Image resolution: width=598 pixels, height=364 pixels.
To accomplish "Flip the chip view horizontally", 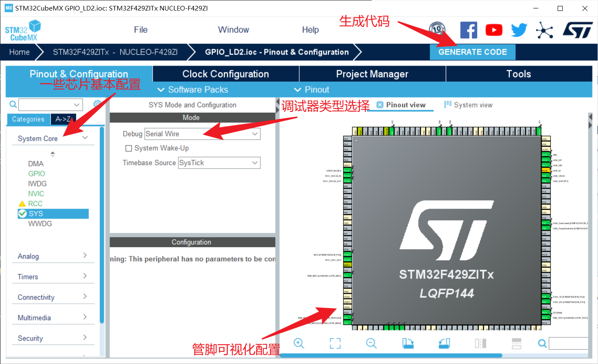I will coord(481,343).
